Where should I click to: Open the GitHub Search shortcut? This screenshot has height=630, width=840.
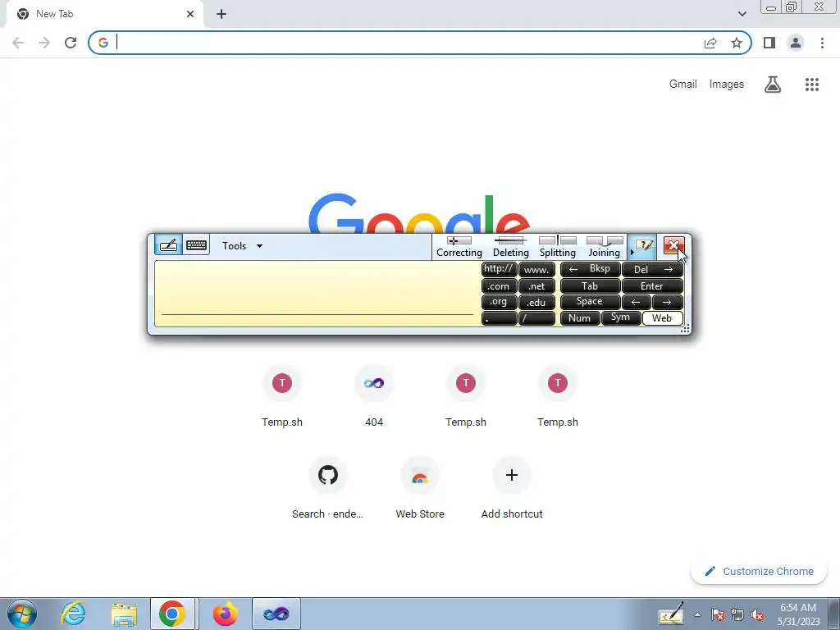tap(328, 489)
